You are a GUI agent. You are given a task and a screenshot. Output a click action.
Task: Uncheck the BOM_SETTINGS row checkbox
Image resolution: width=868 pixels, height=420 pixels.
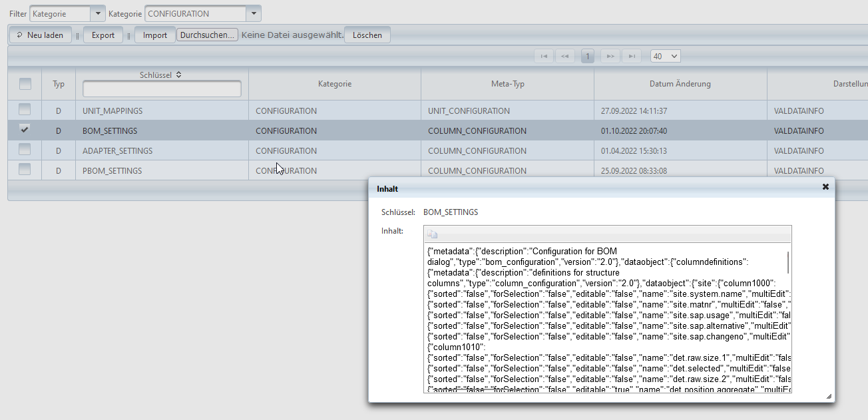[x=25, y=129]
